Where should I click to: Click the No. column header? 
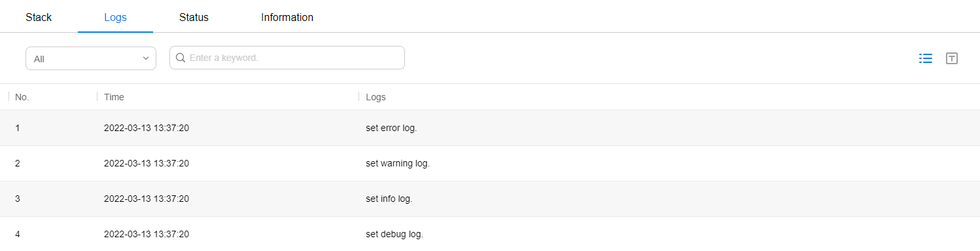[x=22, y=97]
